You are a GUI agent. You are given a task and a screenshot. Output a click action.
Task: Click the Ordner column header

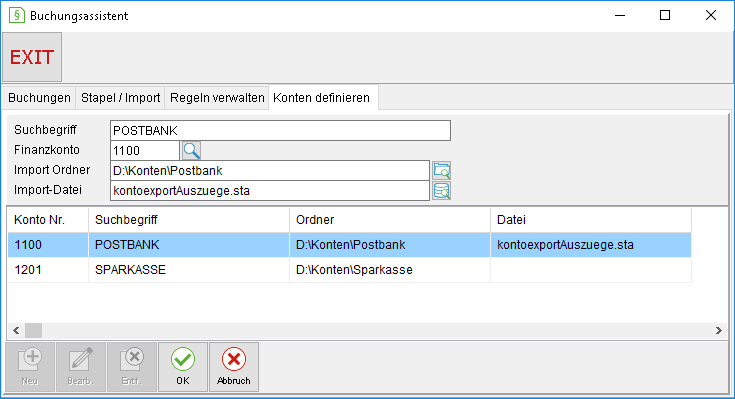pyautogui.click(x=390, y=219)
